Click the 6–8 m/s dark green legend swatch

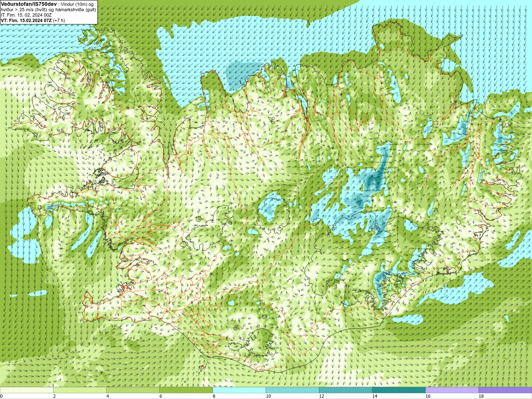click(x=186, y=390)
